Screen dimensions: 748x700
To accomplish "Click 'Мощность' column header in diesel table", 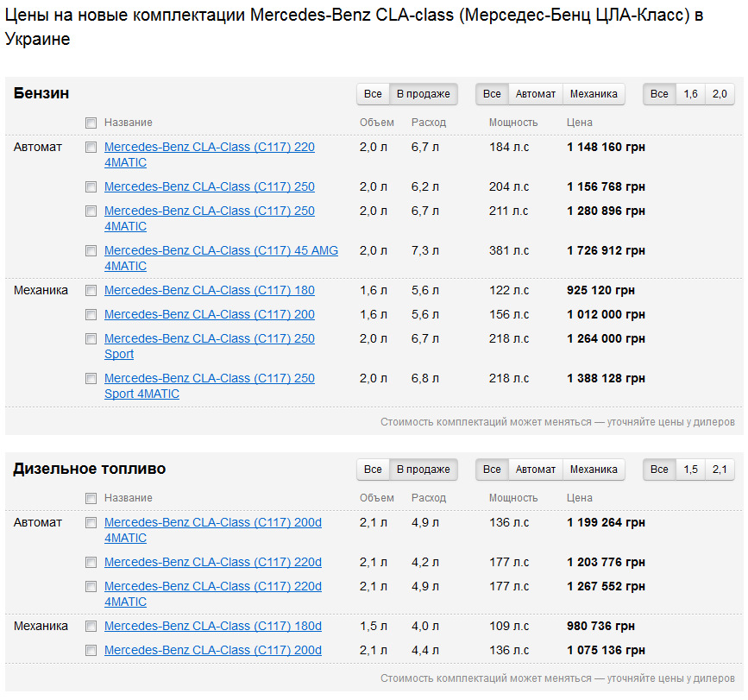I will 513,498.
